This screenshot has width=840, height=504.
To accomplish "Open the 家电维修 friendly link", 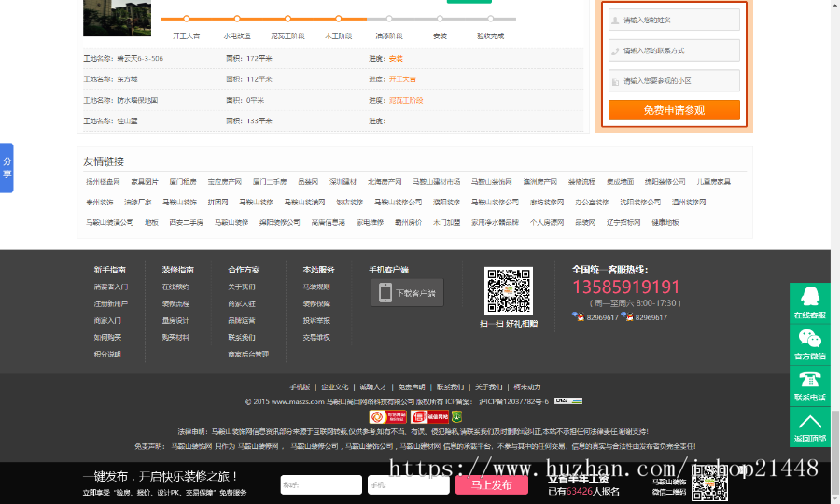I will (371, 222).
